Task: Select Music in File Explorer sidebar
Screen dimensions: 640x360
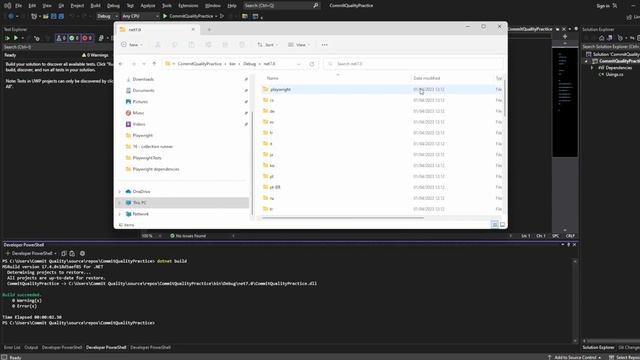Action: point(138,113)
